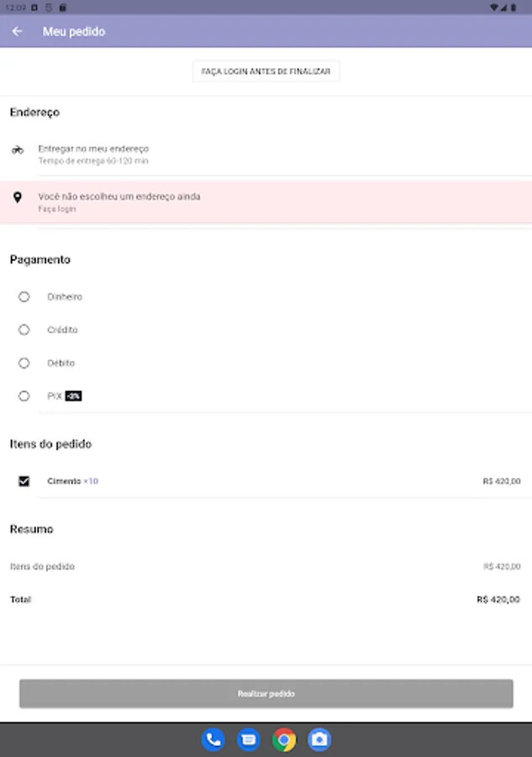Tap the 'Você não escolheu um endereço' warning
Image resolution: width=532 pixels, height=757 pixels.
point(119,197)
